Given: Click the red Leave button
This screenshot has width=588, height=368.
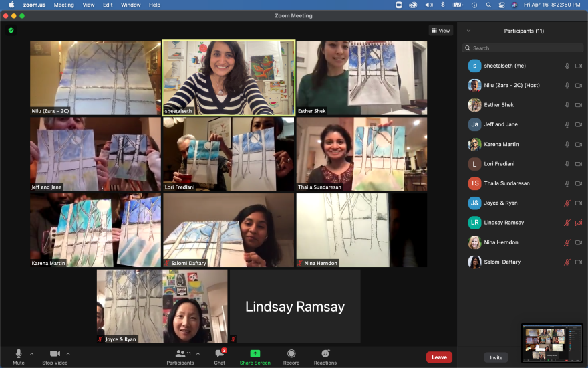Looking at the screenshot, I should click(439, 357).
